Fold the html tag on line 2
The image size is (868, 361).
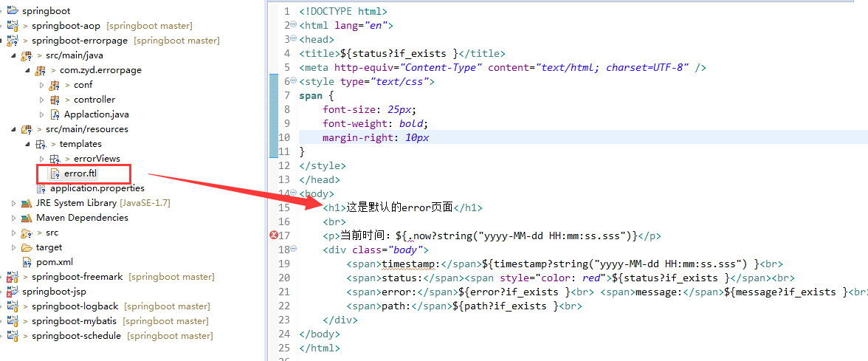[x=294, y=25]
